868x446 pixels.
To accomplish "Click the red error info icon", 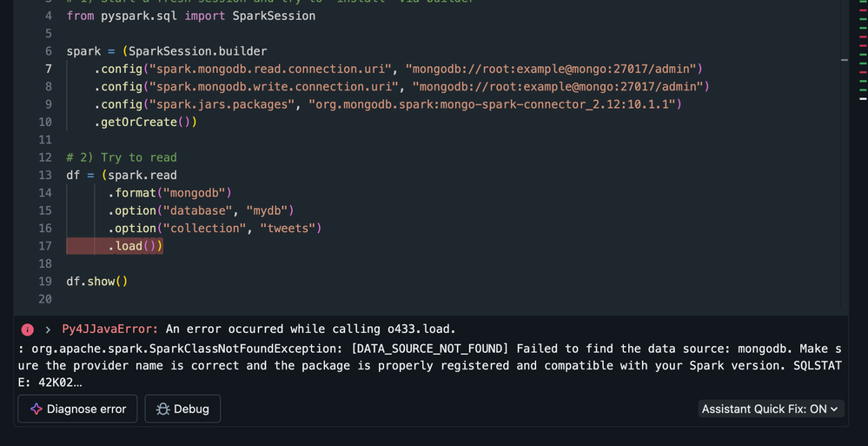I will [x=27, y=330].
